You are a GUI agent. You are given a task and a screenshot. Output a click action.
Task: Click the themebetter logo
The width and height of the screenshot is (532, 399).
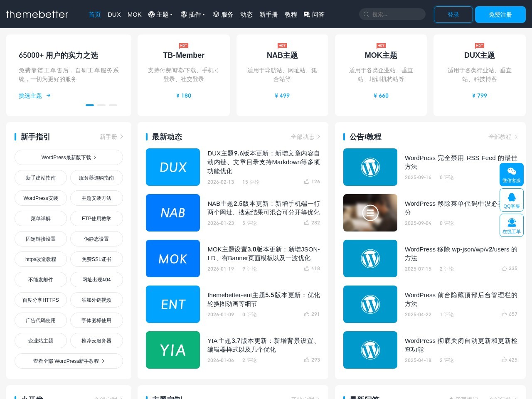[37, 14]
